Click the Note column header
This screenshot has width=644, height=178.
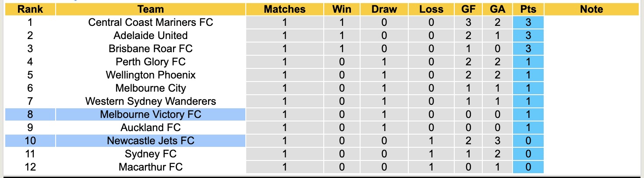tap(591, 9)
